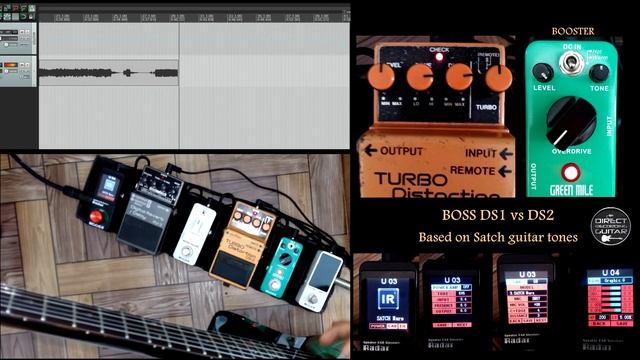
Task: Click the metal toggle switch on the Green Mile pedal
Action: [571, 63]
